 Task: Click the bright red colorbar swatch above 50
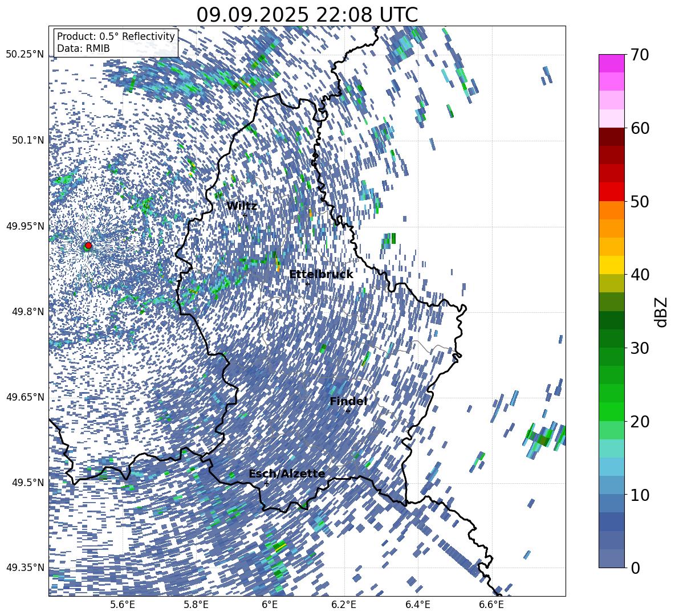point(612,191)
